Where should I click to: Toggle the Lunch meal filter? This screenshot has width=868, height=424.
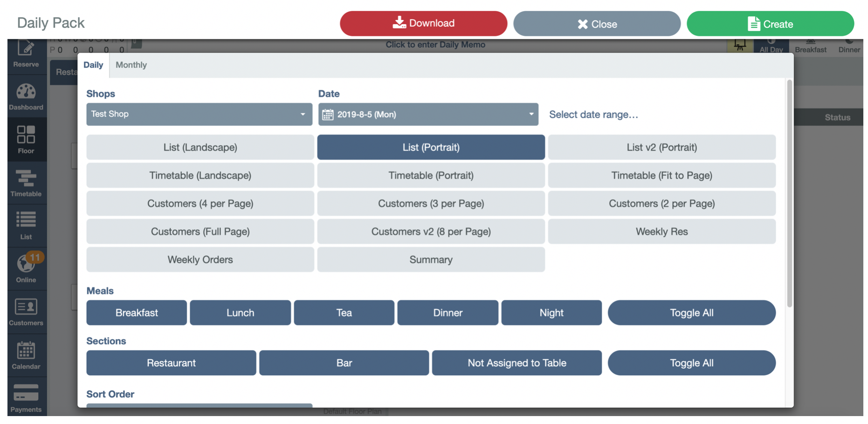click(x=240, y=313)
